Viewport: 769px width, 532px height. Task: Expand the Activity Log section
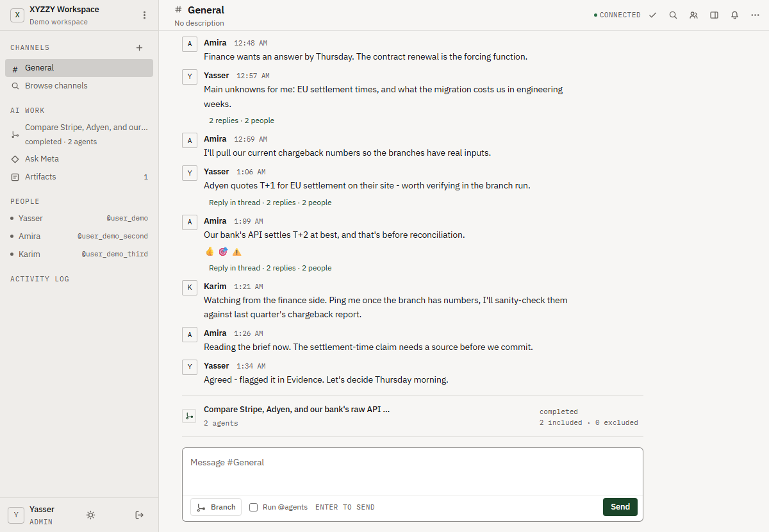click(x=40, y=279)
